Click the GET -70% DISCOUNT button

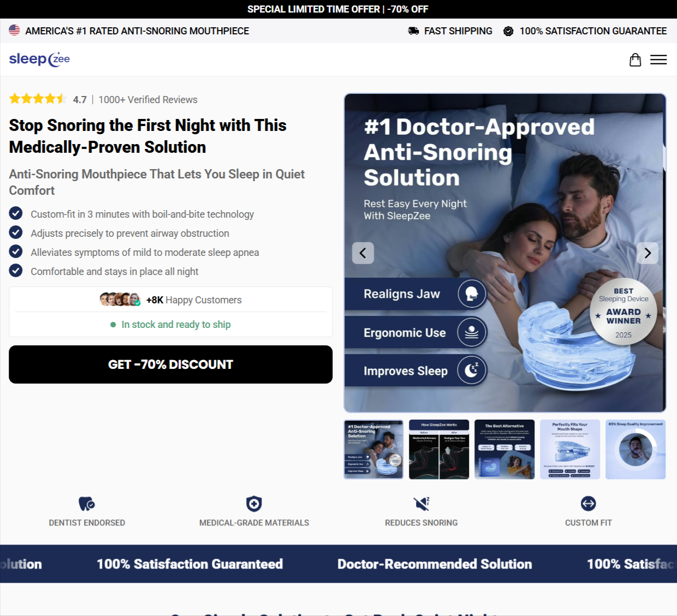pos(170,364)
